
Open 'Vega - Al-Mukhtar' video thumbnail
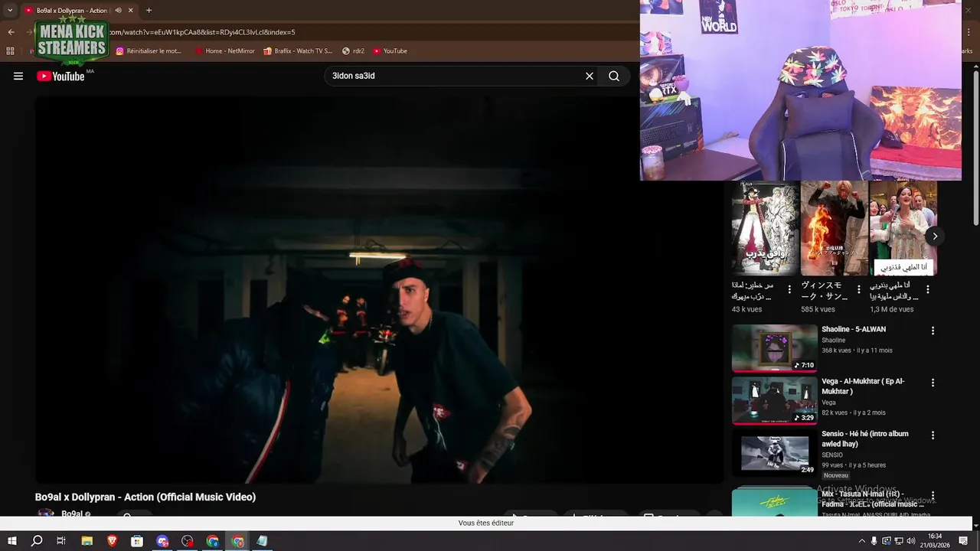(x=775, y=400)
